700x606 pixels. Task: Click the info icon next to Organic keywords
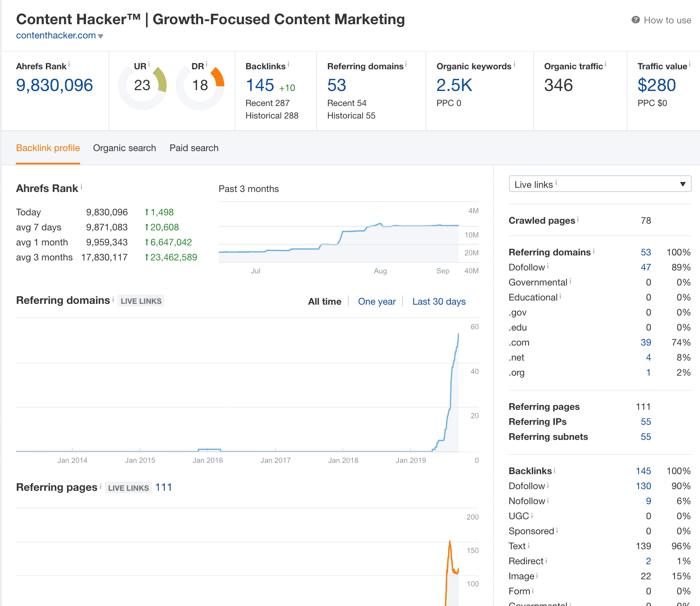(x=514, y=64)
